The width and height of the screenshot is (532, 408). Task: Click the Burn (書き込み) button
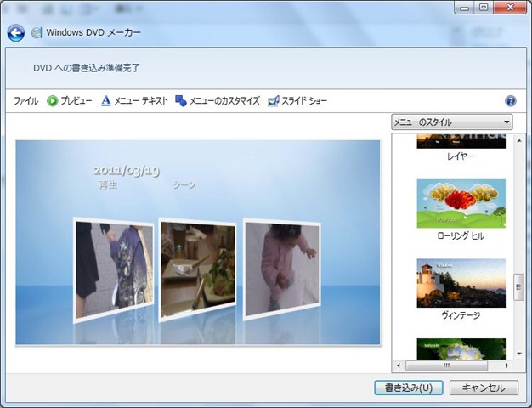[x=408, y=388]
